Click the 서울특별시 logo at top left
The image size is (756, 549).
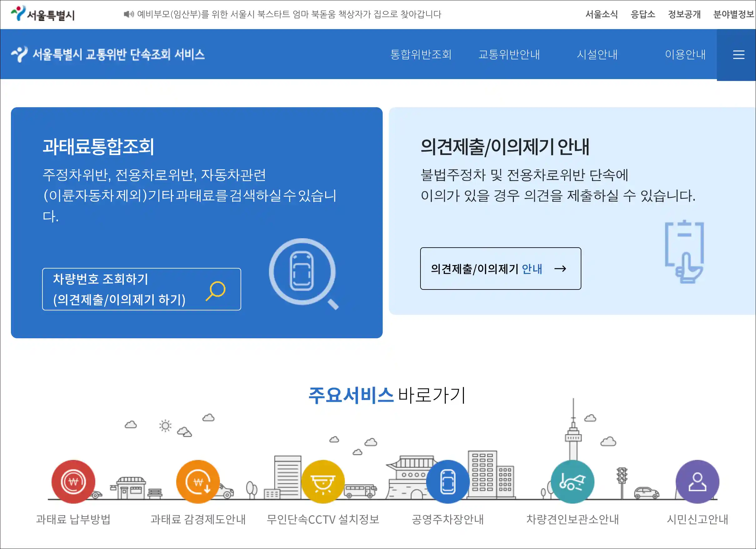pos(43,14)
